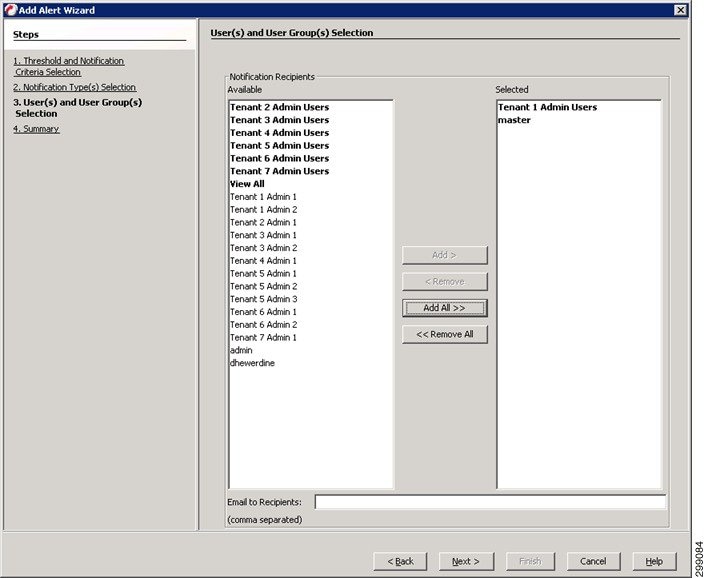Open Help for the wizard

click(x=654, y=561)
